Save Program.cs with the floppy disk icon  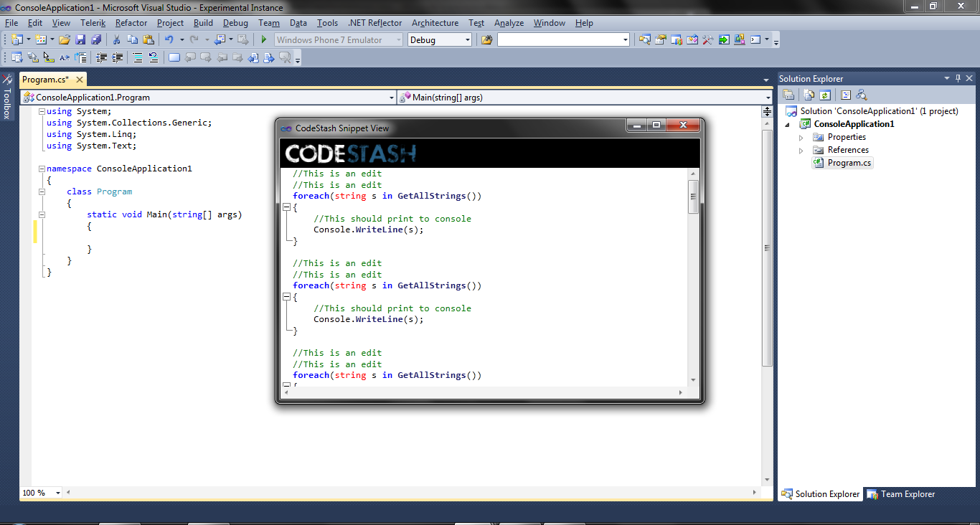(x=80, y=40)
